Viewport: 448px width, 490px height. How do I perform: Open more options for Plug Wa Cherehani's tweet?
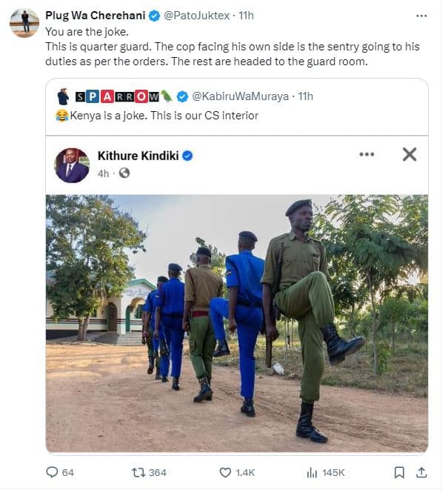point(421,16)
